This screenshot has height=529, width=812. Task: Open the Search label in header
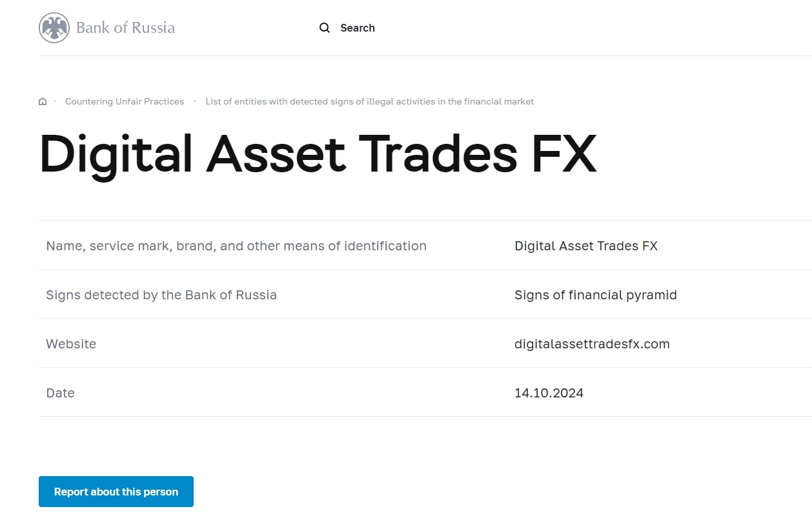coord(357,28)
